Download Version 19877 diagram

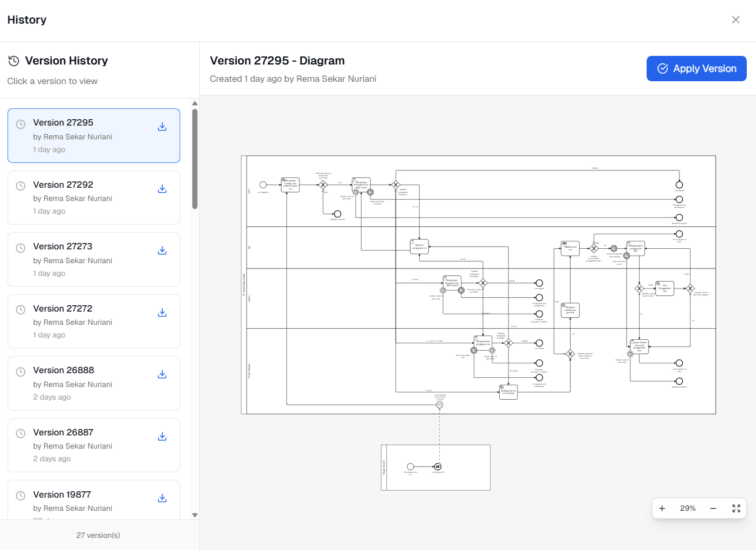tap(162, 498)
